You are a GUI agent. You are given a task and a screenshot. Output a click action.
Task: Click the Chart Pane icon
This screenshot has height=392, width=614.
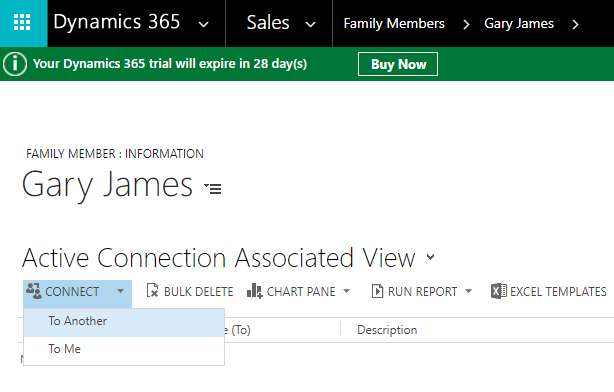[255, 291]
